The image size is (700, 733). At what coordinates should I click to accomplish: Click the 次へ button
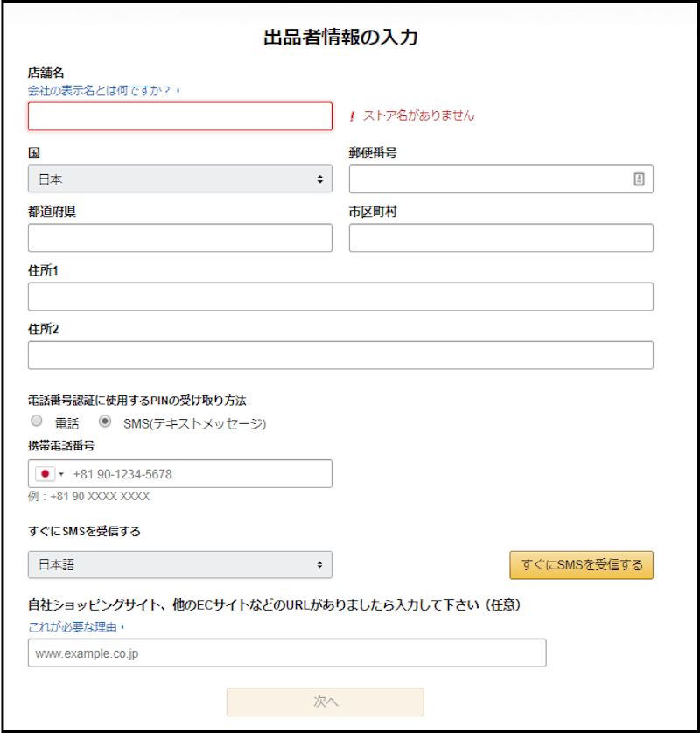pos(325,702)
